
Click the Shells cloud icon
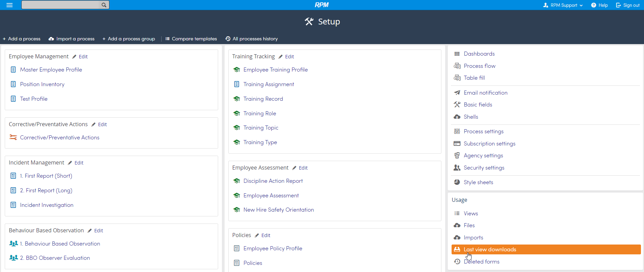457,117
